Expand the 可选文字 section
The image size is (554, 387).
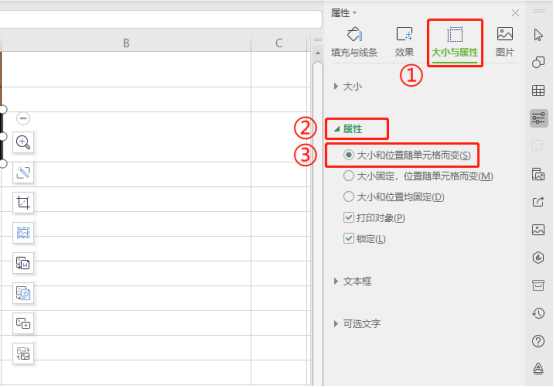[357, 324]
